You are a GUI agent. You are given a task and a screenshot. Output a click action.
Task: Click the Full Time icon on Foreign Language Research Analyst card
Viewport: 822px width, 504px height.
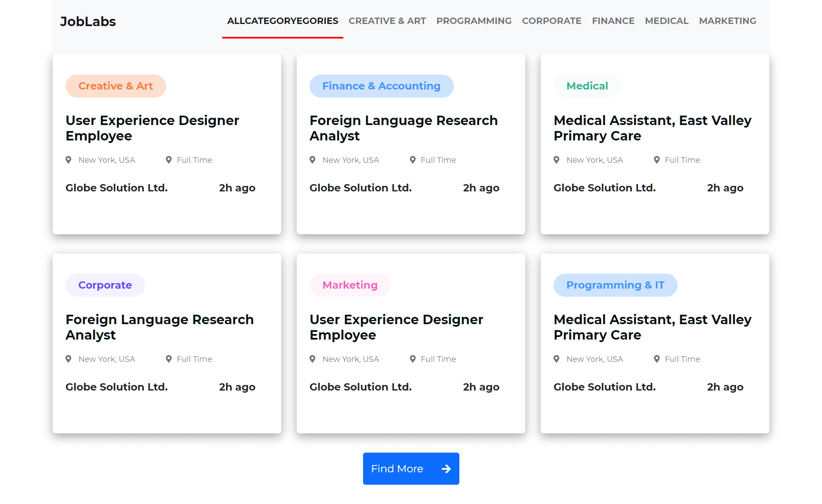(412, 160)
